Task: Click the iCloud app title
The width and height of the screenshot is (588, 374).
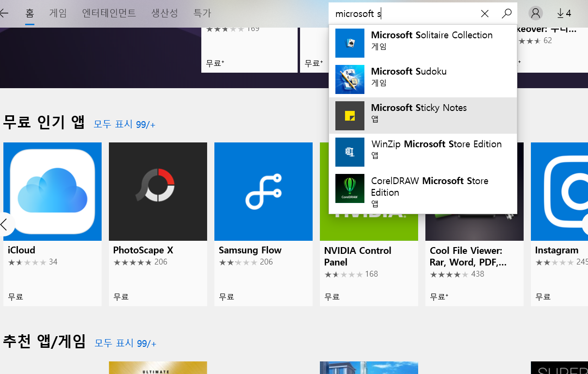Action: (22, 250)
